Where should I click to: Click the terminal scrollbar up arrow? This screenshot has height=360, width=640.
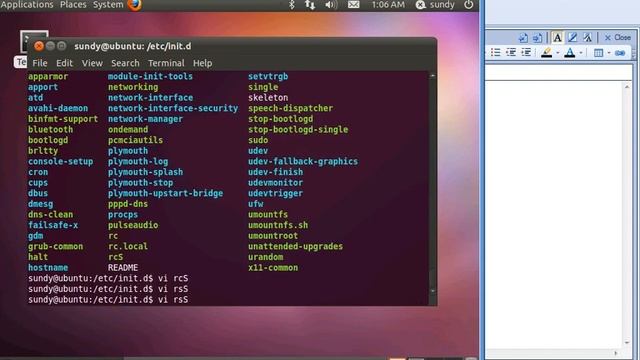tap(433, 76)
